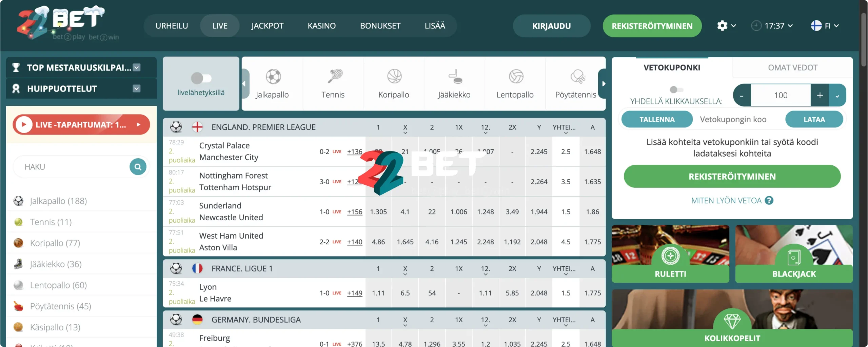868x347 pixels.
Task: Click the football icon beside Premier League
Action: click(x=176, y=127)
